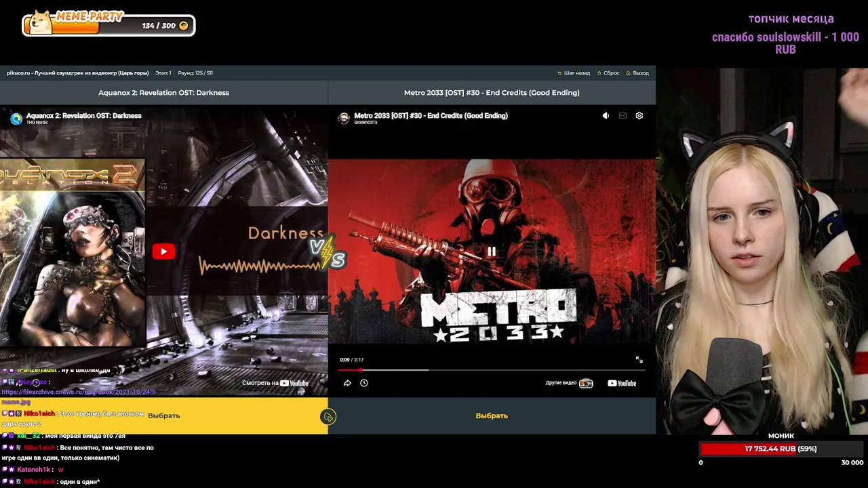Click the Watch Later clock icon
Image resolution: width=868 pixels, height=488 pixels.
[364, 383]
